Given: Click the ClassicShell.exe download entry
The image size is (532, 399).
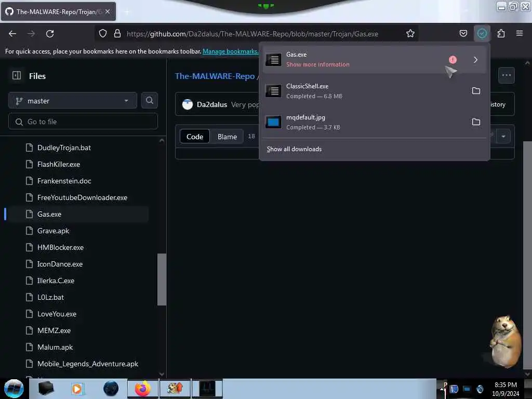Looking at the screenshot, I should tap(375, 91).
